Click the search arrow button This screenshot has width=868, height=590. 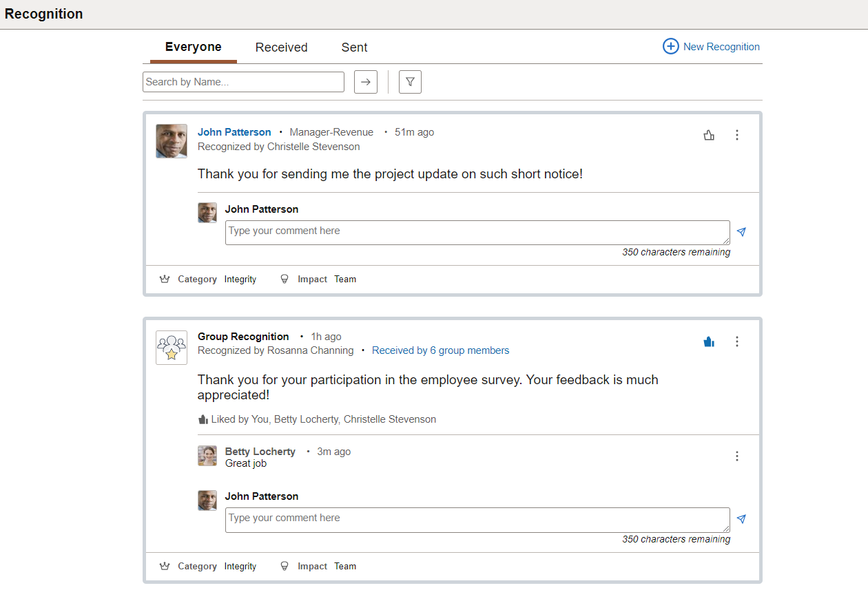pyautogui.click(x=366, y=82)
